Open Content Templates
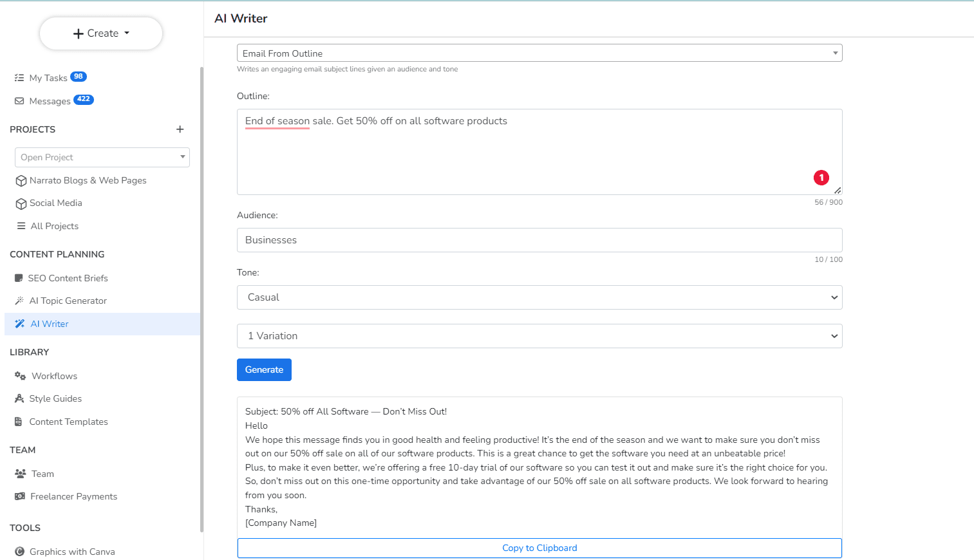This screenshot has width=974, height=560. (x=68, y=422)
